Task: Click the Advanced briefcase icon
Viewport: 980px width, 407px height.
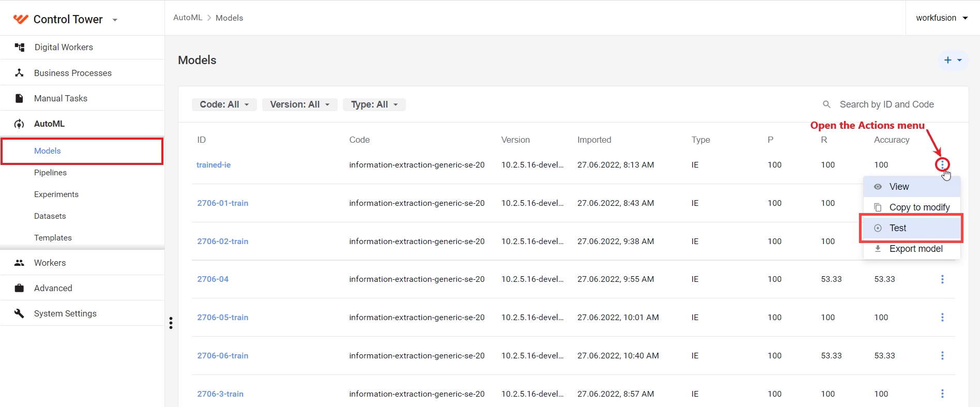Action: (19, 288)
